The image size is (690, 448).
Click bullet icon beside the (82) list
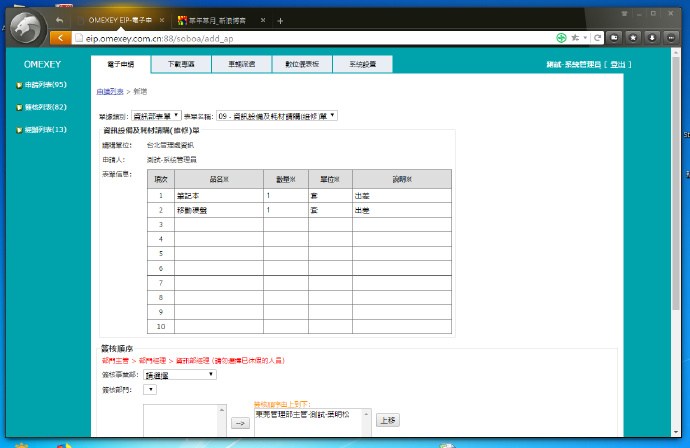point(19,107)
